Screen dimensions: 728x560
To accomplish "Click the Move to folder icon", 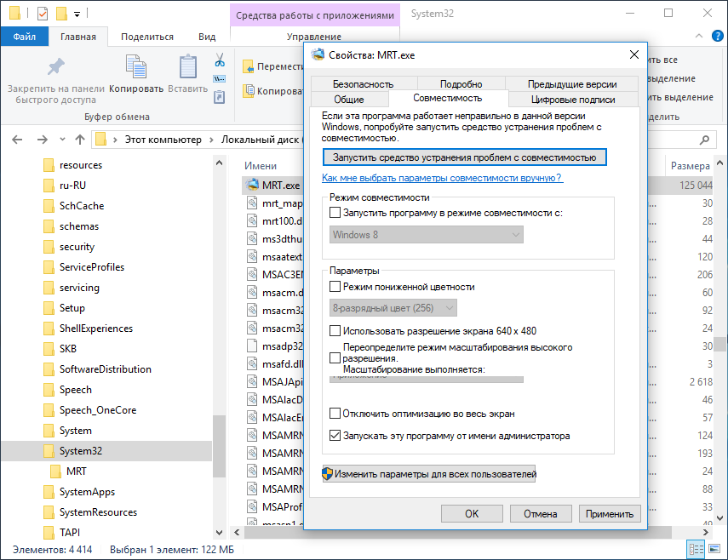I will [249, 67].
